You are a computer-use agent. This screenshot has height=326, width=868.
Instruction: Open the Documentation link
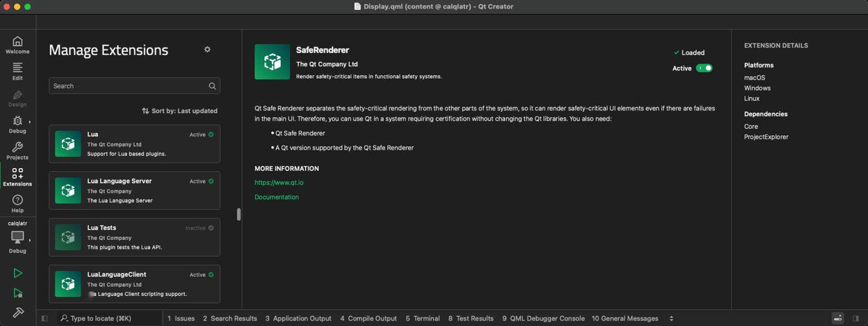click(277, 197)
